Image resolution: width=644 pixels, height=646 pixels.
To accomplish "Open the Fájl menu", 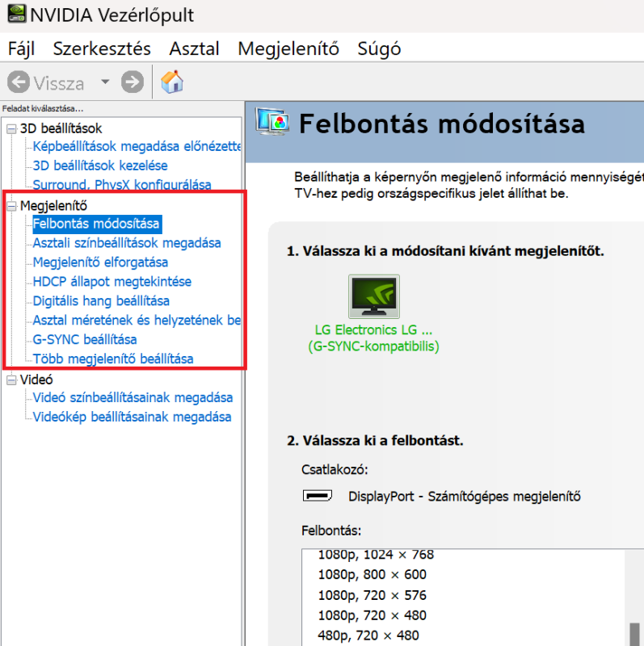I will pos(22,48).
